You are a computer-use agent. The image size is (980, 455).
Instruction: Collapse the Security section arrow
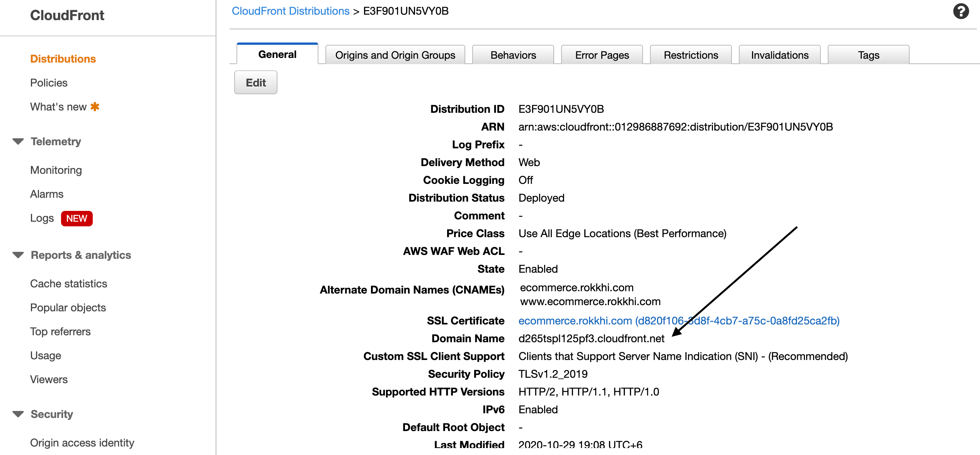coord(18,414)
